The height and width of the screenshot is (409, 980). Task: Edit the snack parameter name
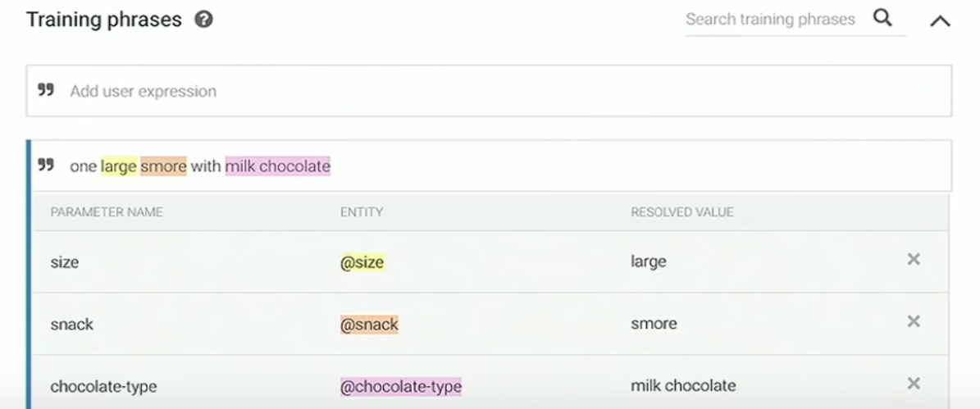(x=72, y=324)
